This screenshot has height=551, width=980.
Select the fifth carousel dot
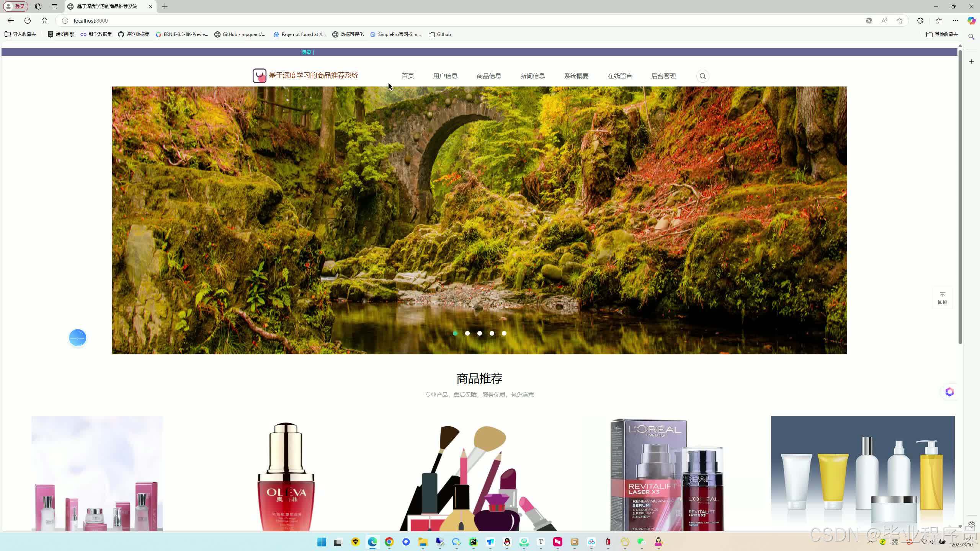504,333
